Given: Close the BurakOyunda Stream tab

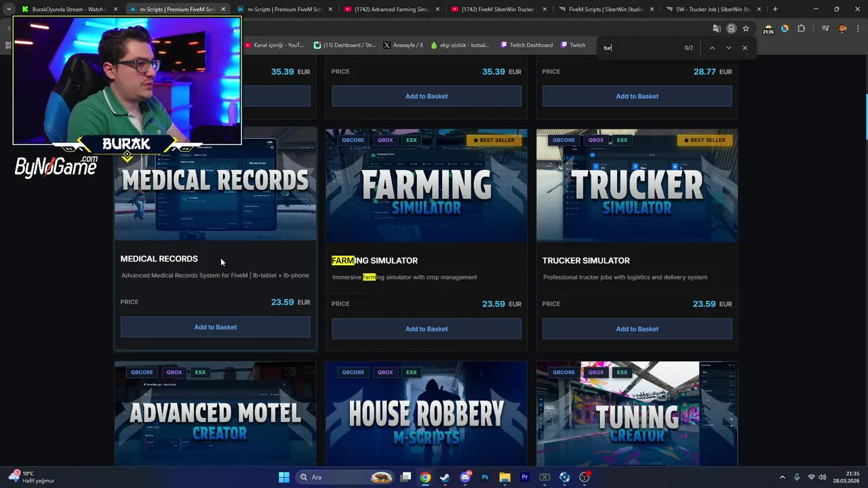Looking at the screenshot, I should 115,9.
